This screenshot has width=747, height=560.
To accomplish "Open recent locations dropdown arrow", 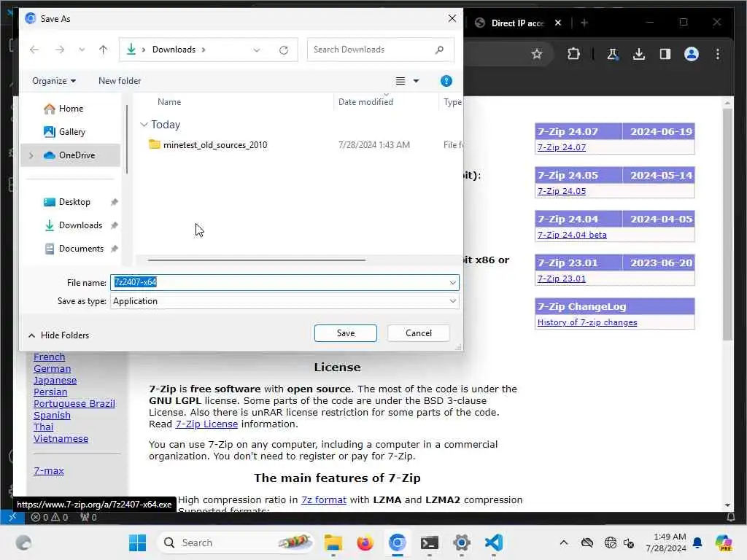I will coord(82,50).
